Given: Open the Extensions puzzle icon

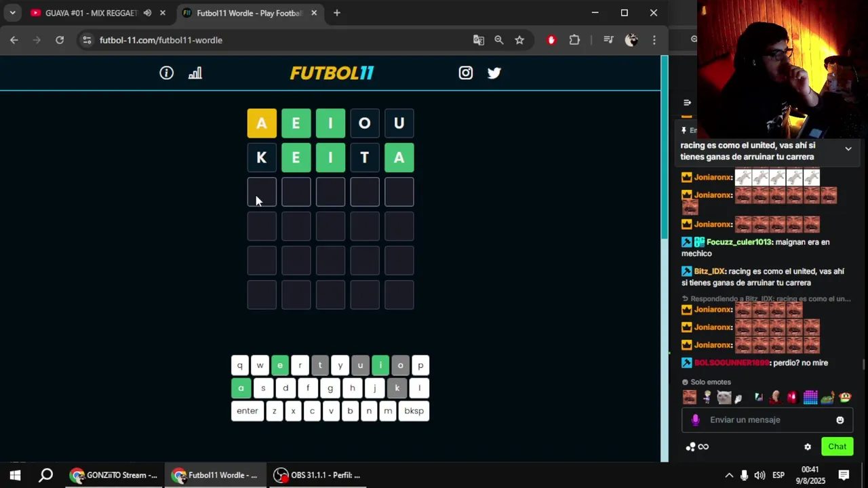Looking at the screenshot, I should (574, 40).
